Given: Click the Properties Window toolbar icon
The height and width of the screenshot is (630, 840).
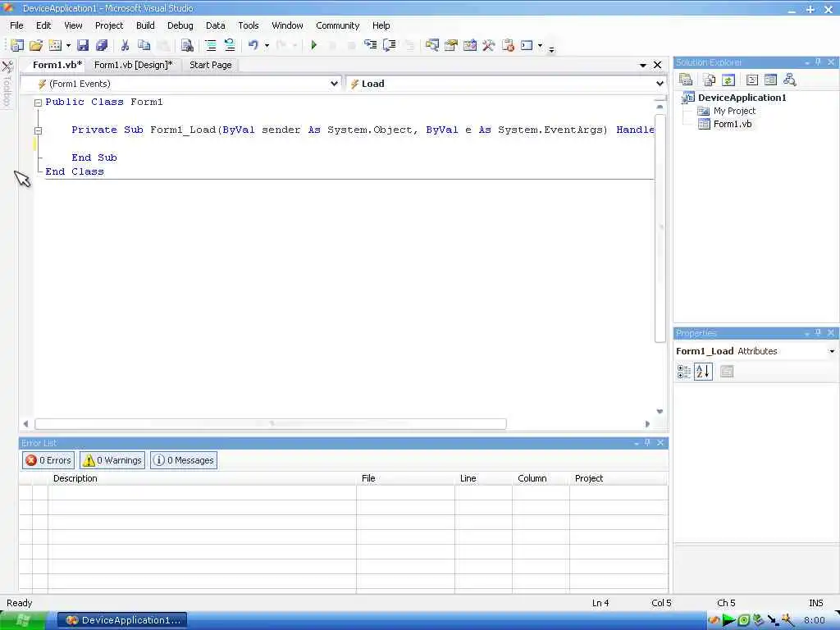Looking at the screenshot, I should point(451,46).
